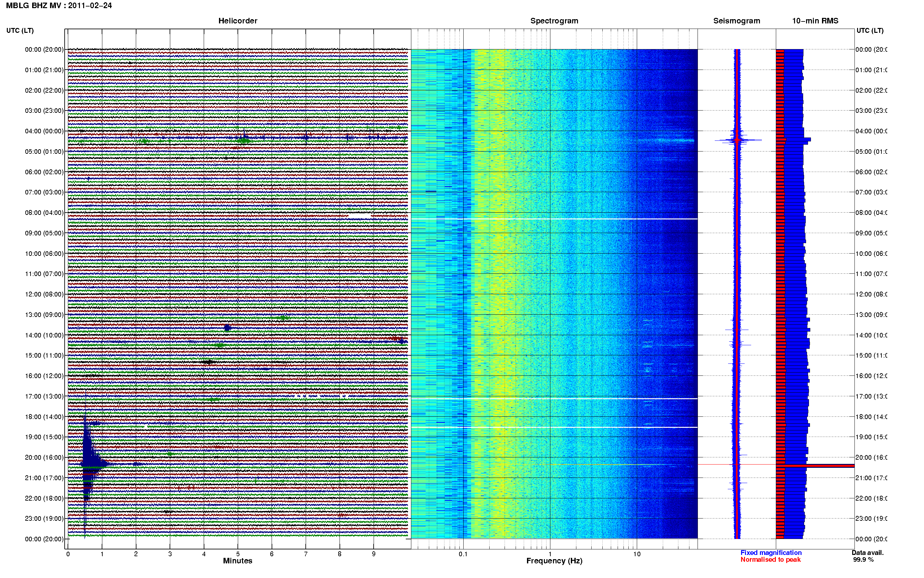Click the white spectrogram gap line after 08:00

click(x=554, y=219)
